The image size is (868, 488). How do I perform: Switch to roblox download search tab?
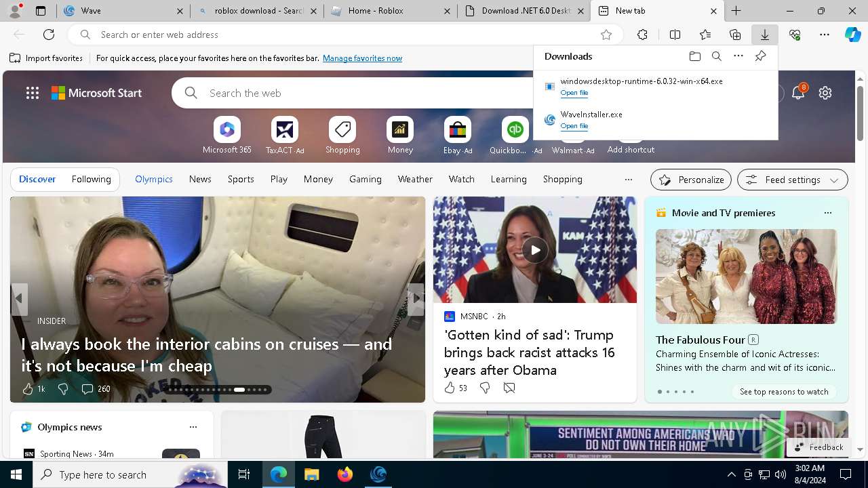click(256, 11)
